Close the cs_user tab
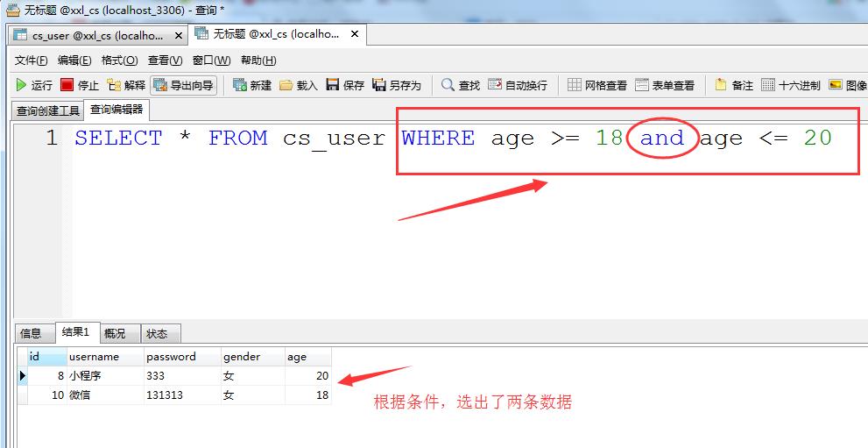Image resolution: width=868 pixels, height=448 pixels. tap(179, 35)
